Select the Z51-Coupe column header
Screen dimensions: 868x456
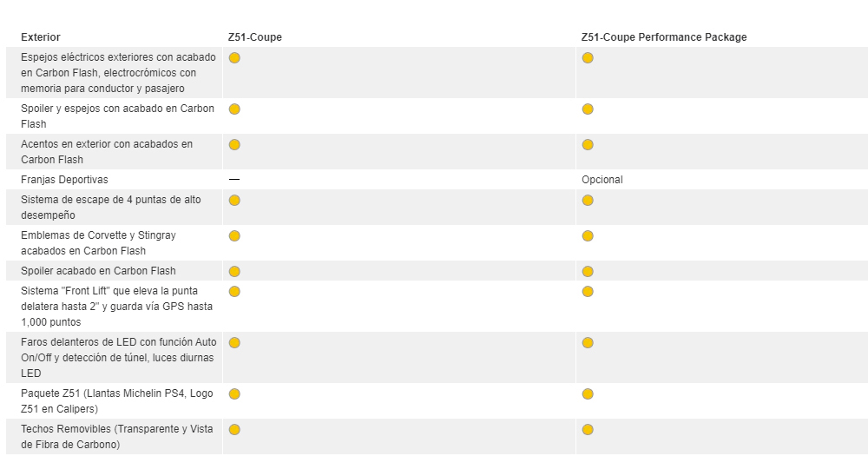tap(255, 37)
